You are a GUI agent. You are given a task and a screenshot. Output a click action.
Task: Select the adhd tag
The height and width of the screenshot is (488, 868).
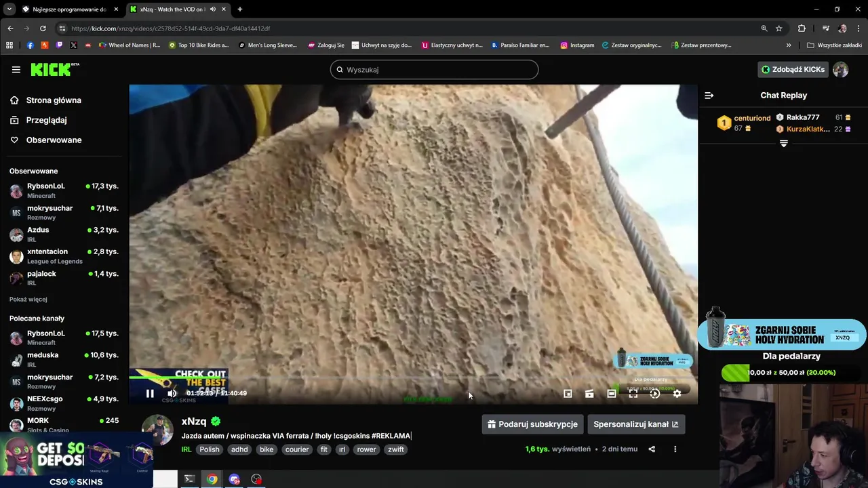tap(239, 449)
